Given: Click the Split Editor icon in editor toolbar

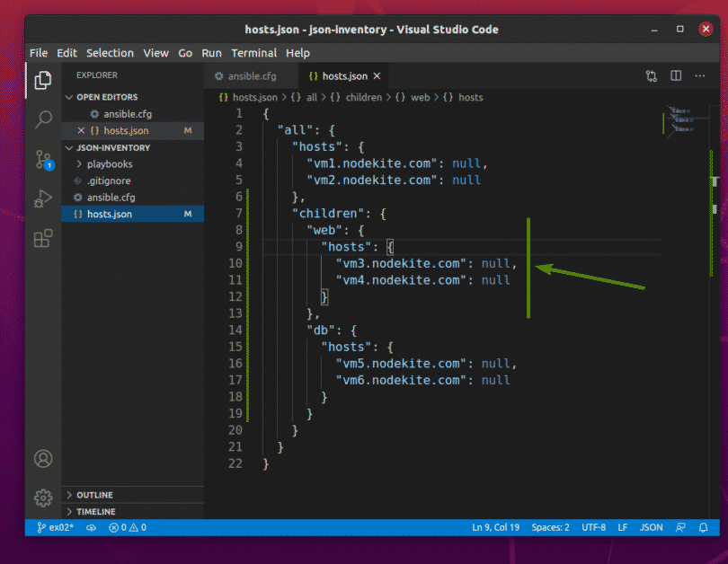Looking at the screenshot, I should coord(675,76).
